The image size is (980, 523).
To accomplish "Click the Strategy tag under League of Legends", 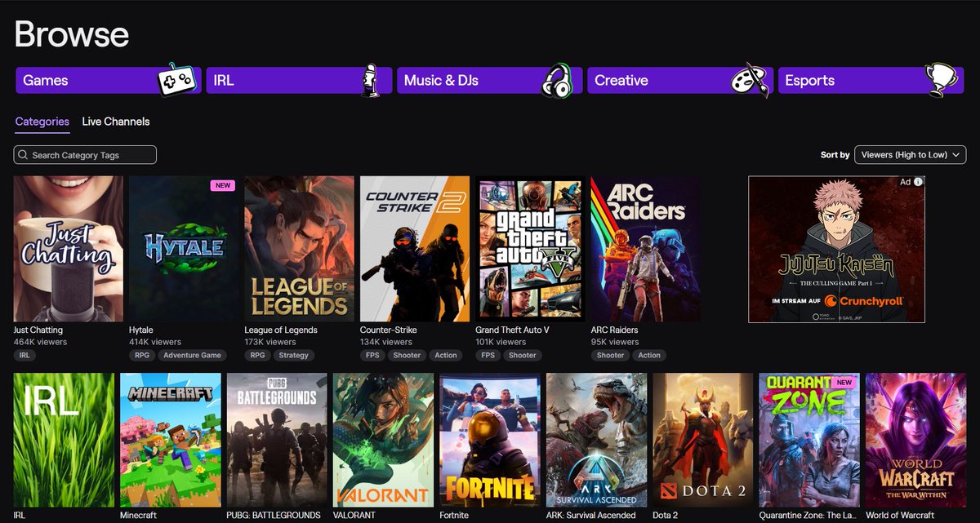I will [294, 356].
